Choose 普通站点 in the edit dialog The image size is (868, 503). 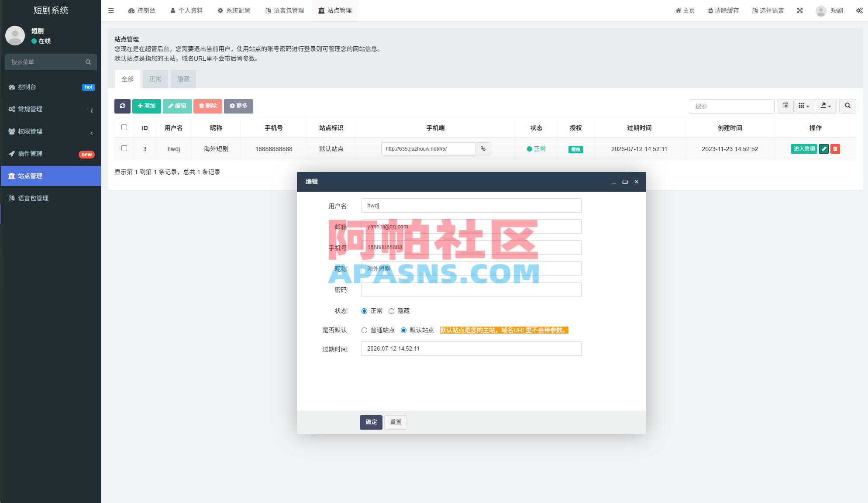point(364,331)
